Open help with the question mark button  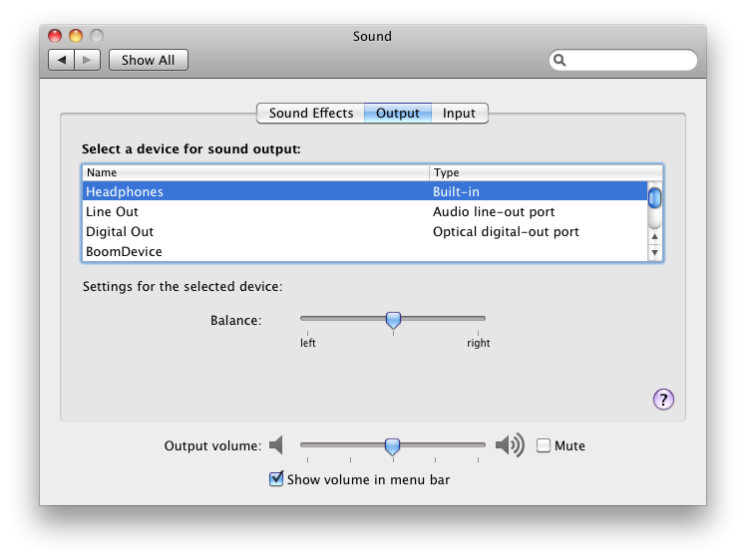[663, 400]
